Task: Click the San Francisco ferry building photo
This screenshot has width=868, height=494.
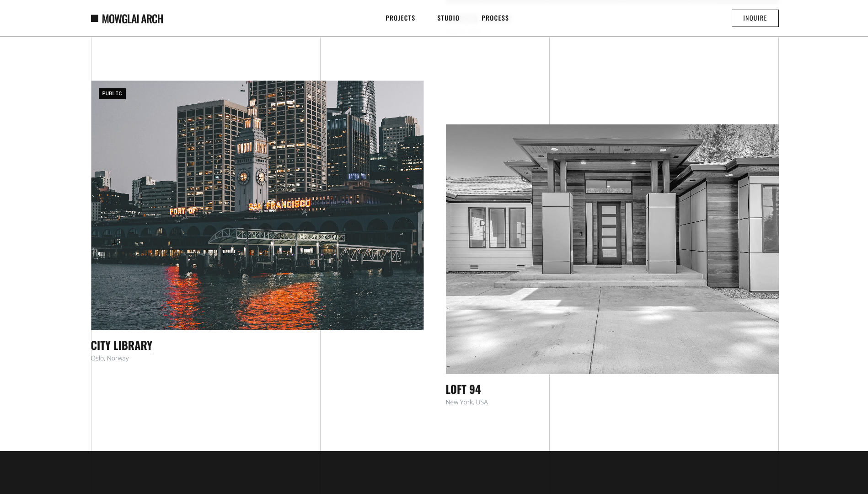Action: (x=257, y=206)
